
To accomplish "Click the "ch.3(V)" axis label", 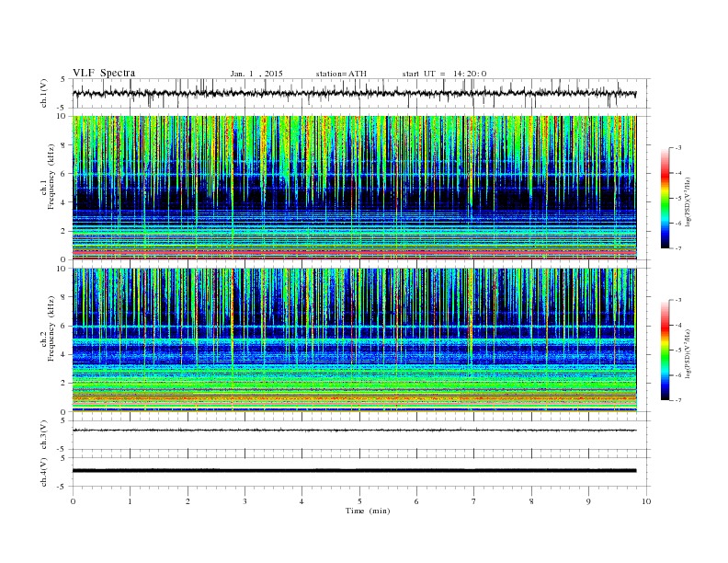I will [43, 435].
